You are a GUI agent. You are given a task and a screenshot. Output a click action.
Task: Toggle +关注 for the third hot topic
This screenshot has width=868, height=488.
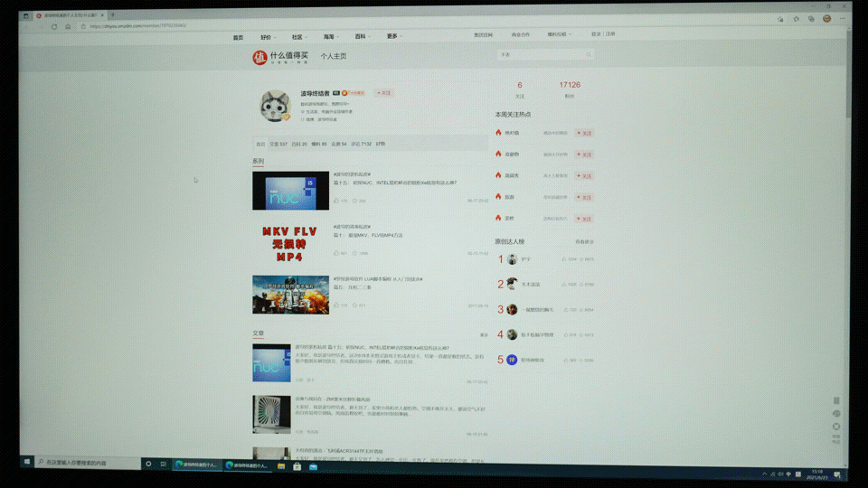click(584, 176)
